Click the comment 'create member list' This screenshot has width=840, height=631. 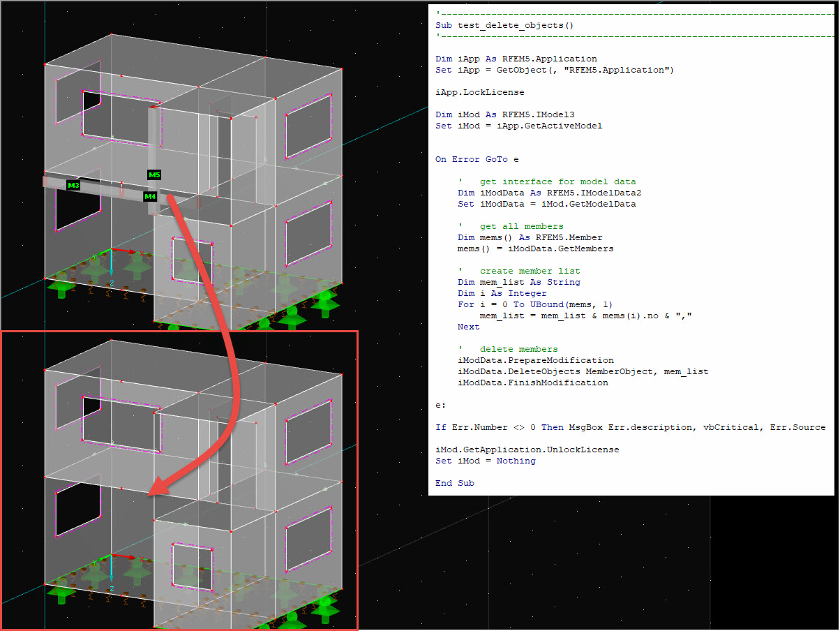(x=530, y=271)
